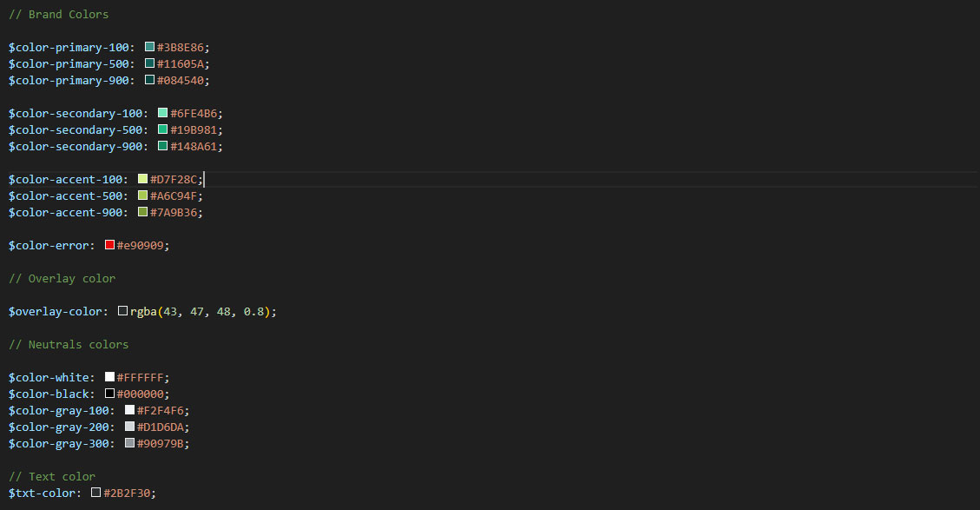Click the red $color-error swatch

(x=110, y=245)
